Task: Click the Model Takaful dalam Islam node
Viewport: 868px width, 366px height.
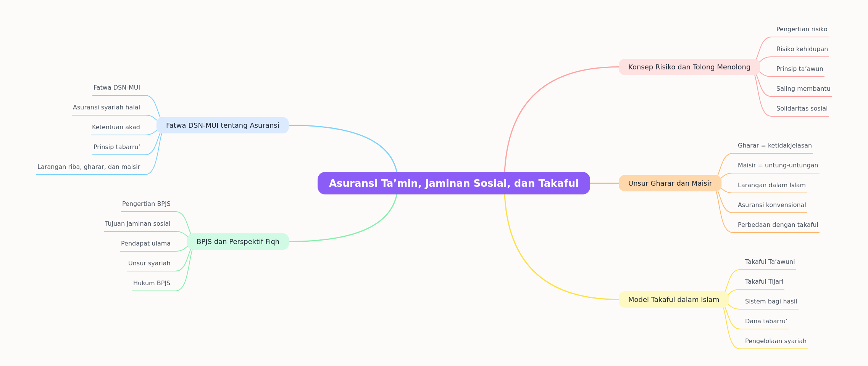Action: coord(674,300)
